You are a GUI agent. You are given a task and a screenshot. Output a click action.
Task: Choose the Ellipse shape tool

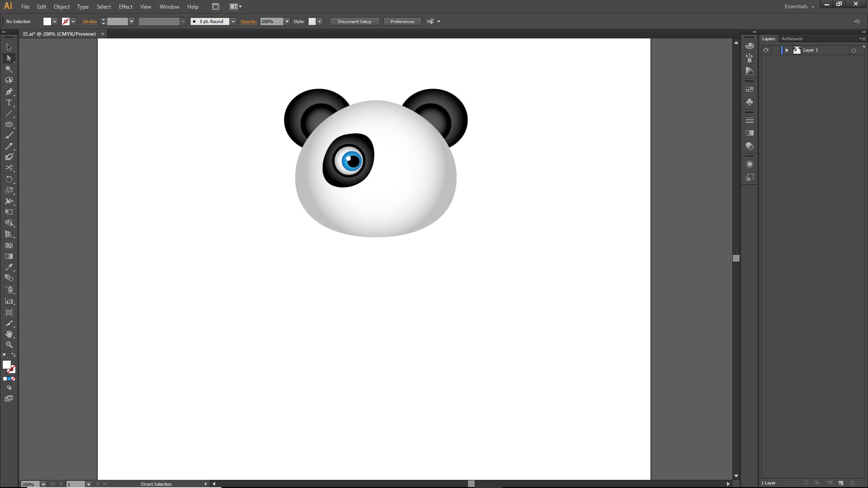pos(9,124)
